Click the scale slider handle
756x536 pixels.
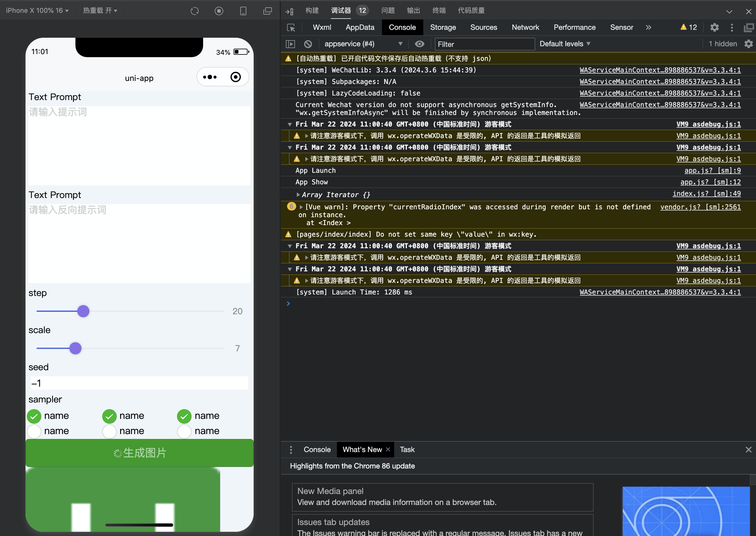(75, 348)
